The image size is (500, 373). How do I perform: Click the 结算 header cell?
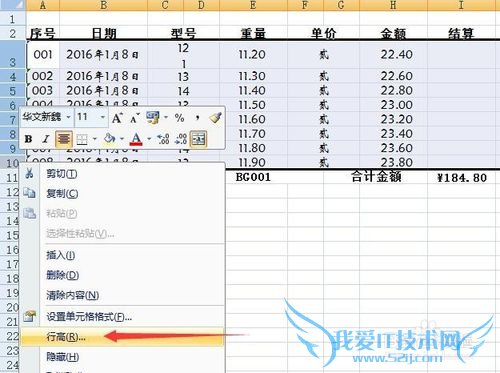point(461,33)
